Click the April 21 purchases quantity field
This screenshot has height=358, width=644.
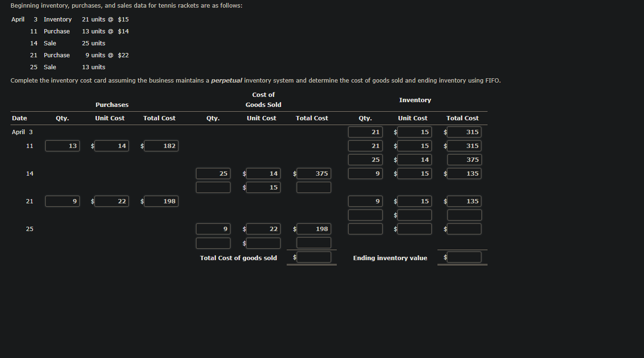pos(62,201)
